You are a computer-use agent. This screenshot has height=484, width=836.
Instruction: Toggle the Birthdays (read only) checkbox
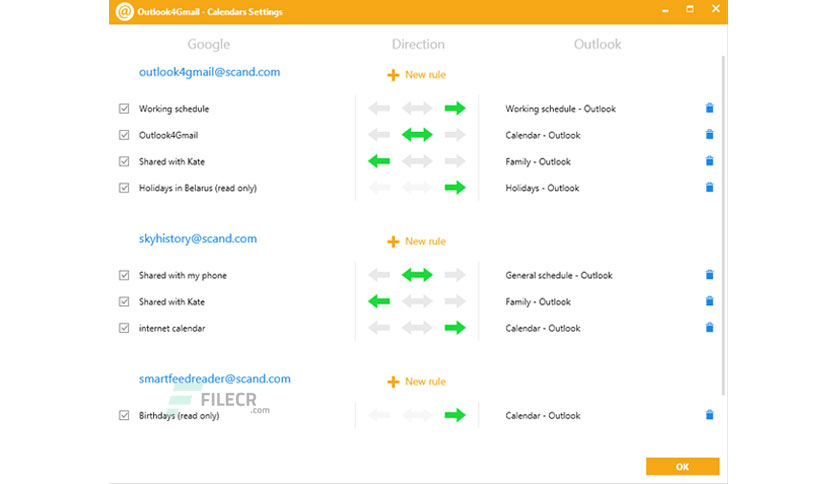click(x=124, y=415)
